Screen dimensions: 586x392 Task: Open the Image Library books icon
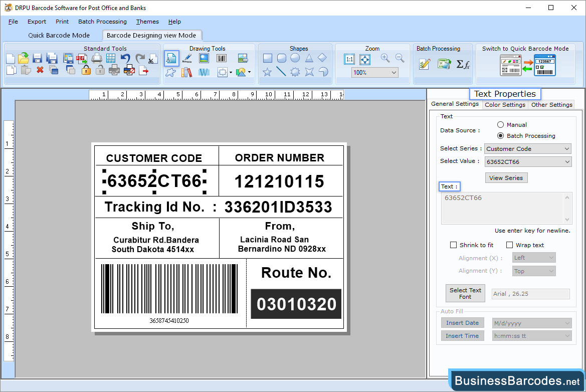(186, 72)
